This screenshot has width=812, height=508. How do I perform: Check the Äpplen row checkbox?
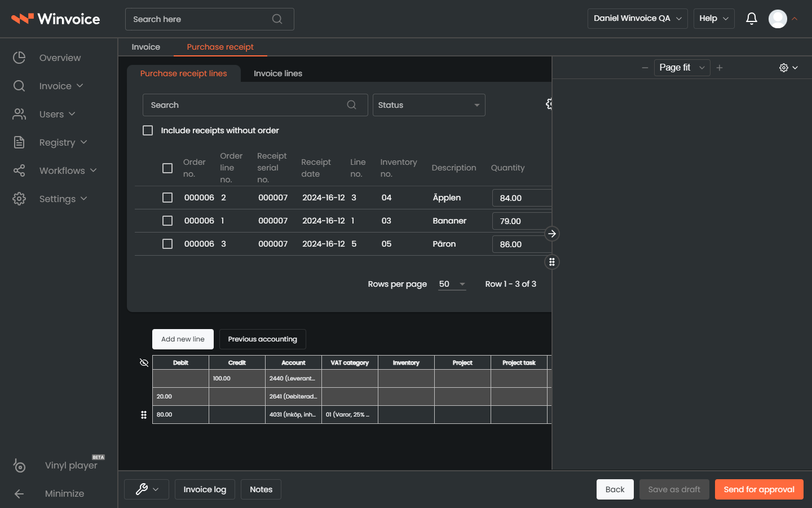(167, 198)
